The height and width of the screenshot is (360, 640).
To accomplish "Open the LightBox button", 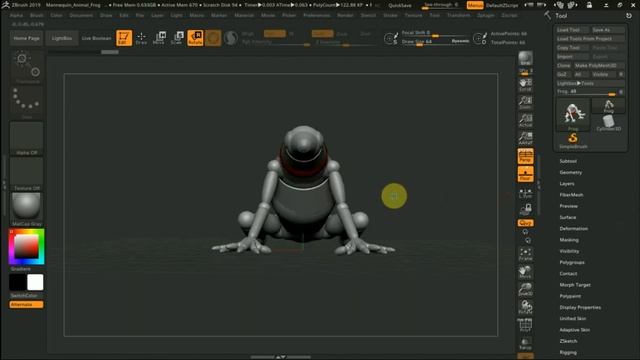I will [x=62, y=38].
